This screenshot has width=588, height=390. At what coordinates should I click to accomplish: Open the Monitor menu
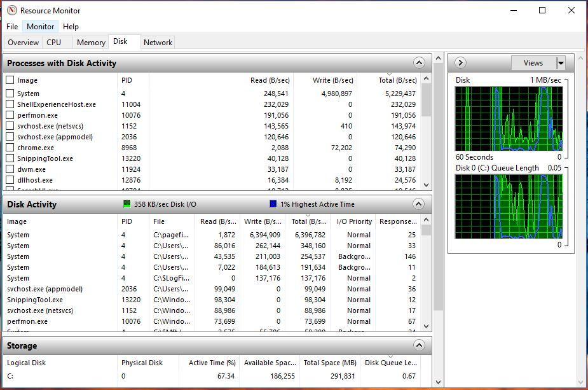coord(40,26)
